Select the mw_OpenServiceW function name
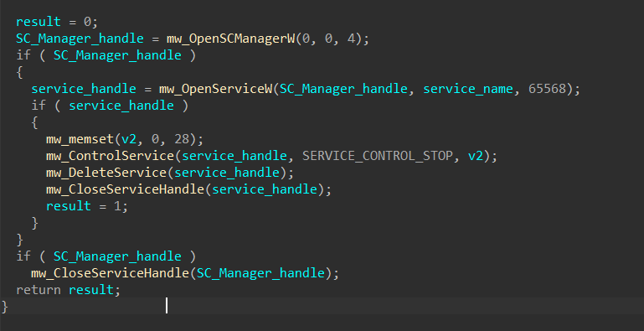 point(216,89)
